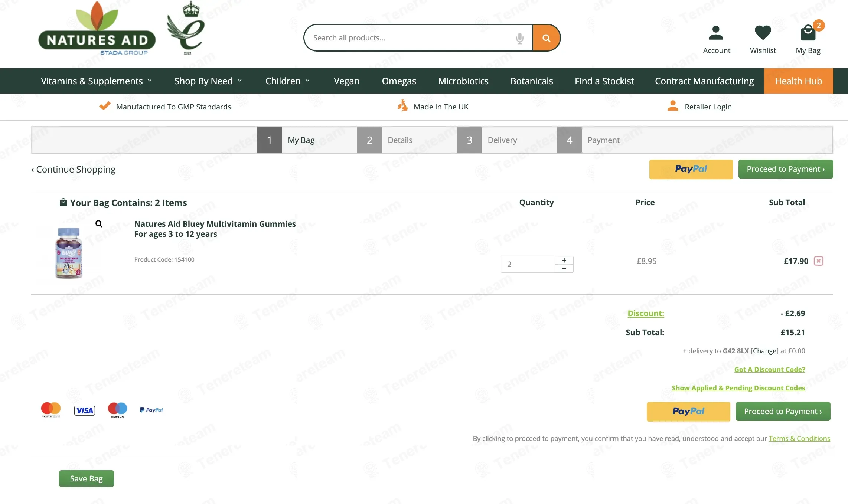The image size is (848, 504).
Task: Click Continue Shopping link
Action: click(73, 169)
